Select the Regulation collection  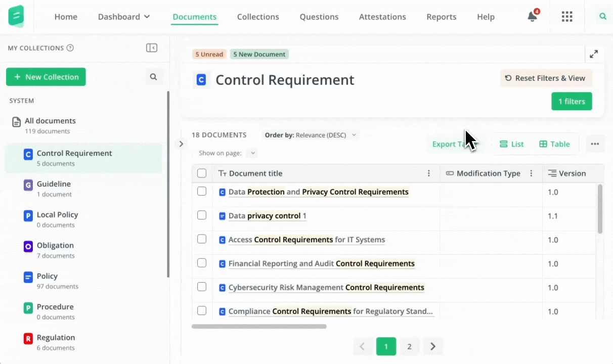(x=83, y=342)
